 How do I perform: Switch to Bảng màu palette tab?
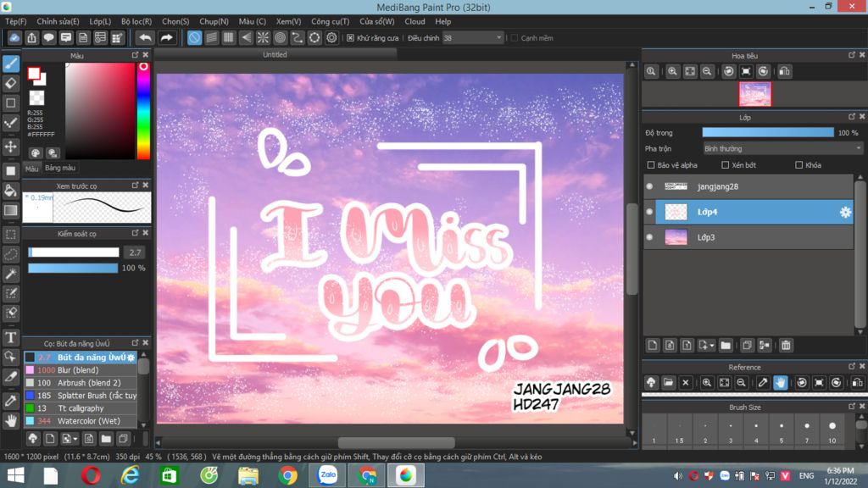click(x=60, y=168)
